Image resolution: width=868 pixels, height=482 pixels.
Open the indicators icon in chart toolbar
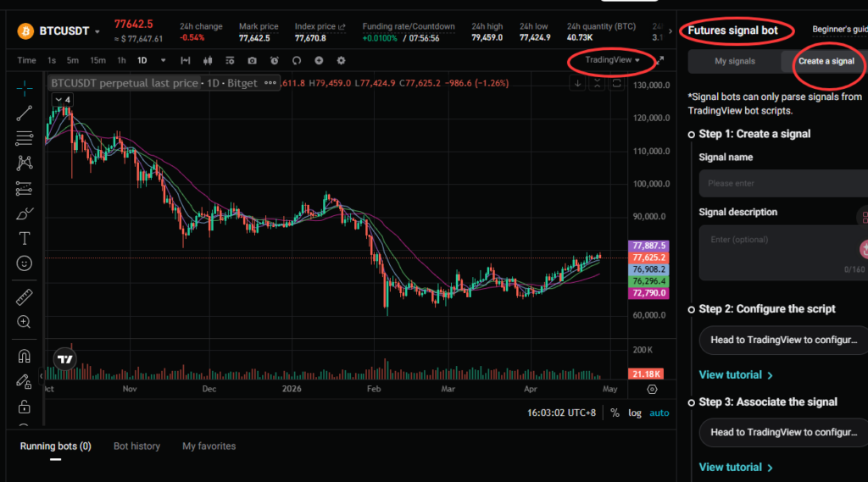(186, 60)
